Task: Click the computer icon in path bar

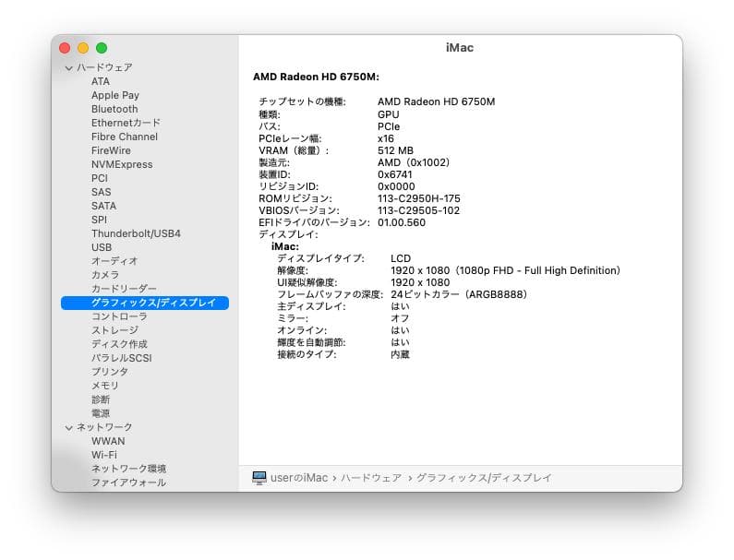Action: click(259, 478)
